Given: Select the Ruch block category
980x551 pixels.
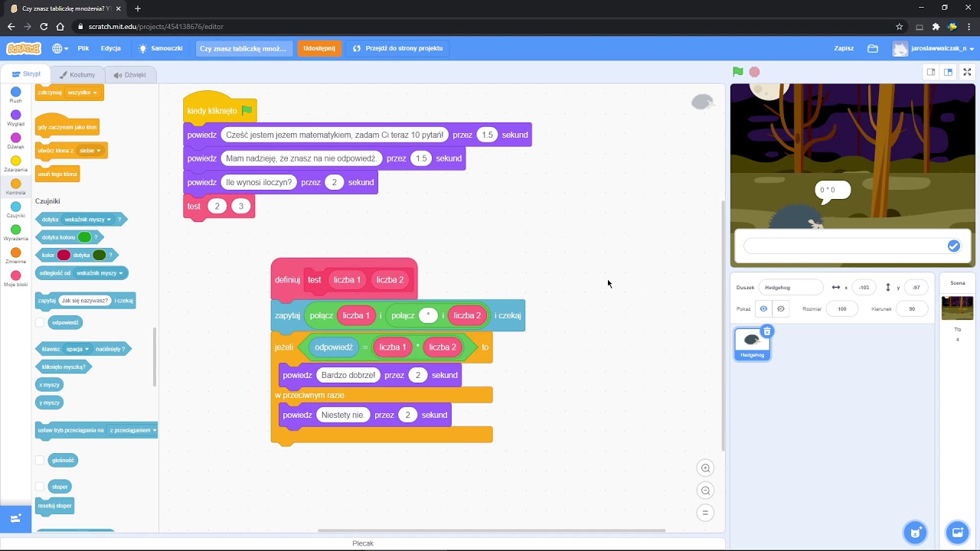Looking at the screenshot, I should (15, 96).
